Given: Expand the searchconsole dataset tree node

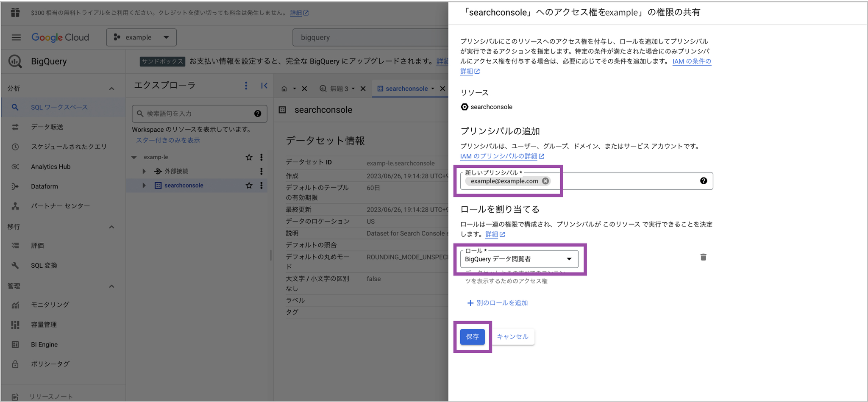Looking at the screenshot, I should coord(144,185).
